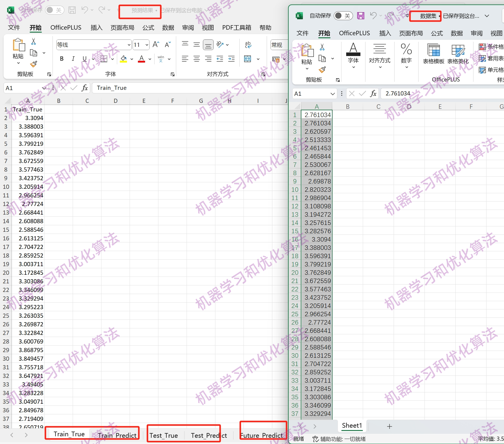Screen dimensions: 504x444
Task: Click Cut scissors icon in left Excel window
Action: (34, 41)
